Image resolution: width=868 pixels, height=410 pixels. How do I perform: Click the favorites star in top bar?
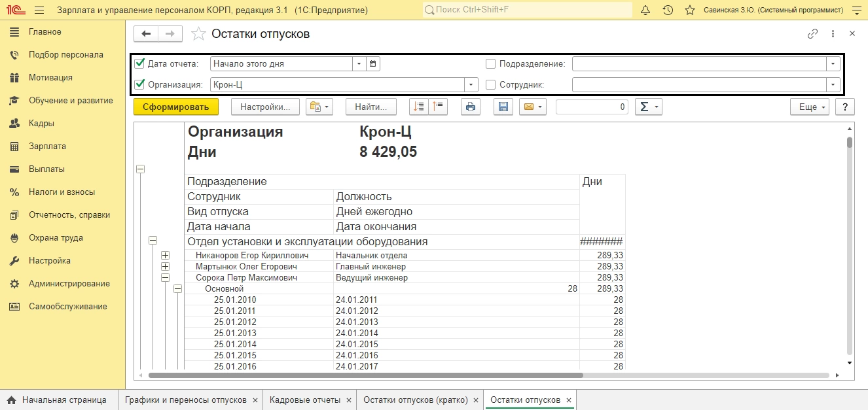(x=689, y=10)
